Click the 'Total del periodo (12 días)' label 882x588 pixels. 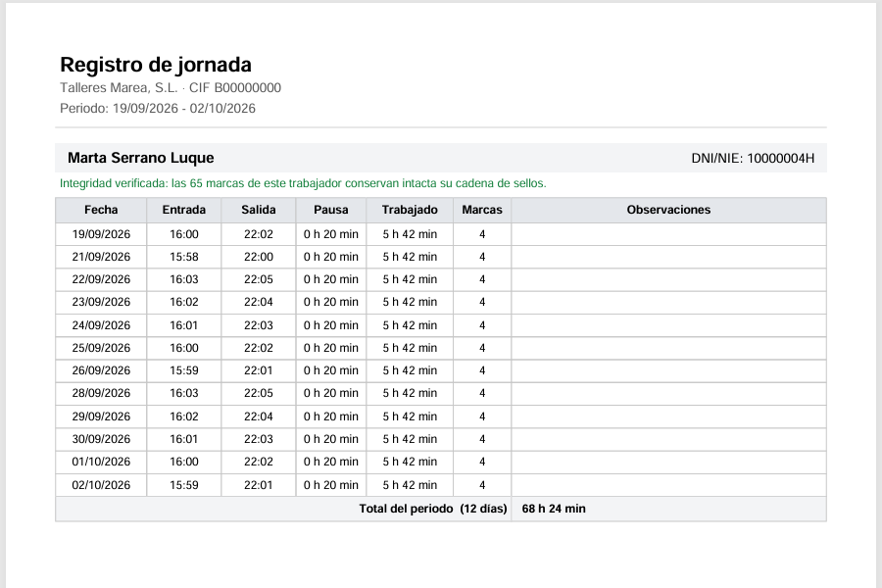(433, 509)
